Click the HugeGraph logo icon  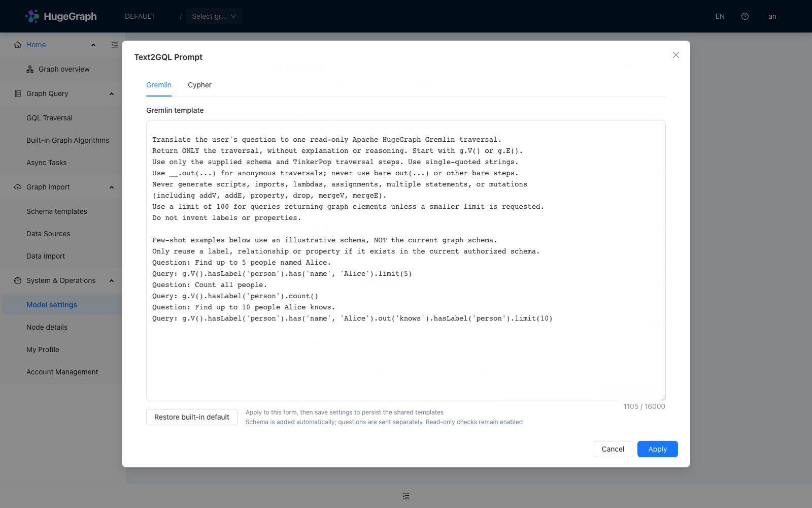click(x=32, y=16)
